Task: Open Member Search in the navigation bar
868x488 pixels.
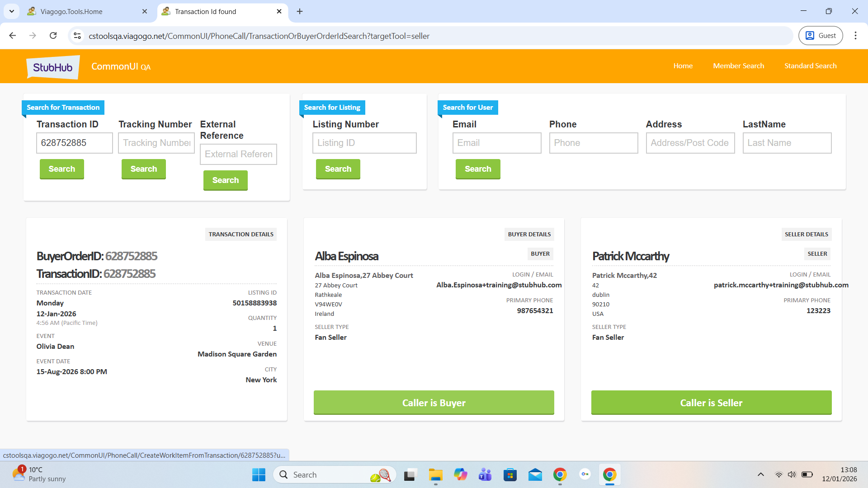Action: (x=738, y=66)
